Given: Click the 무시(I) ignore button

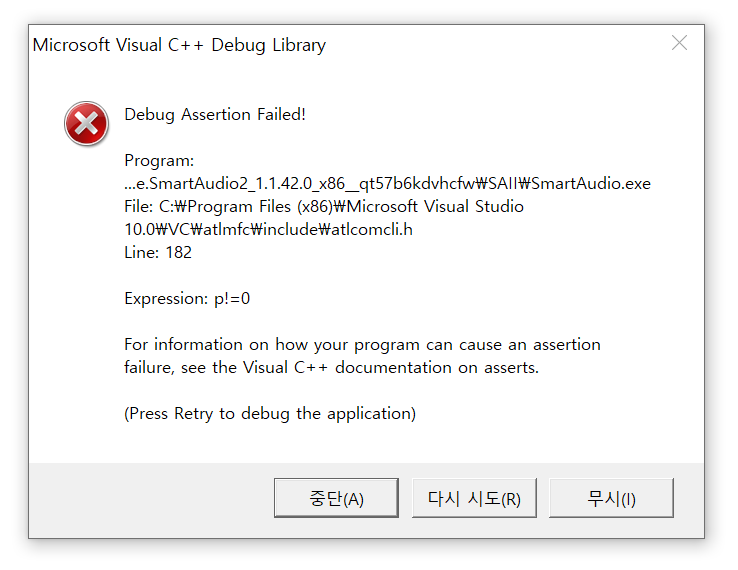Looking at the screenshot, I should [611, 498].
